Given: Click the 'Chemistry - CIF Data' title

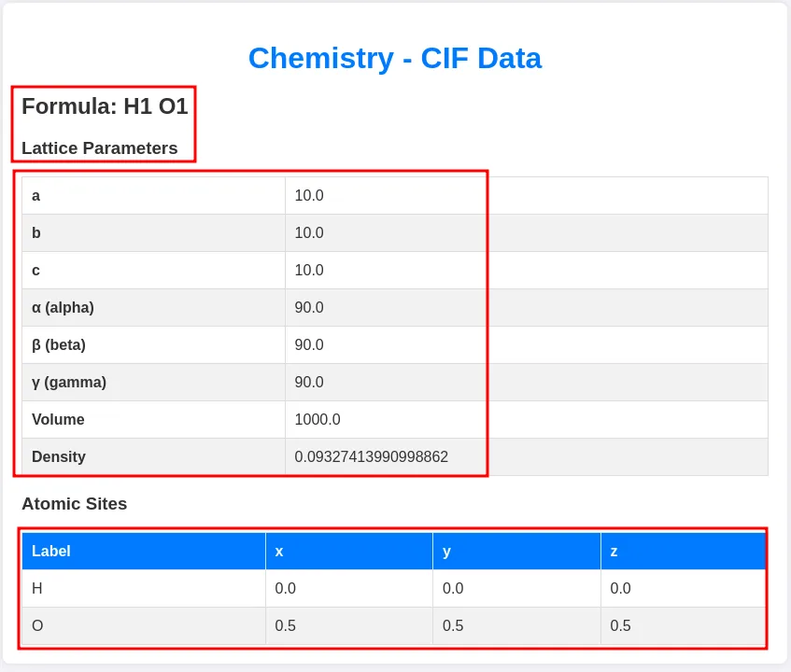Looking at the screenshot, I should (395, 59).
